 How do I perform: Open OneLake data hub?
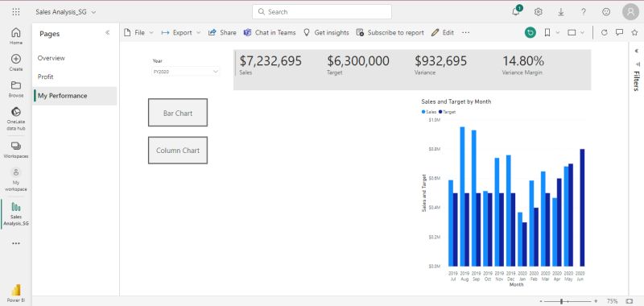(x=16, y=118)
